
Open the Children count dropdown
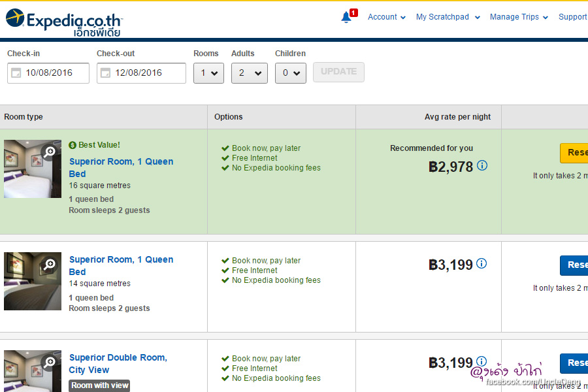(290, 73)
